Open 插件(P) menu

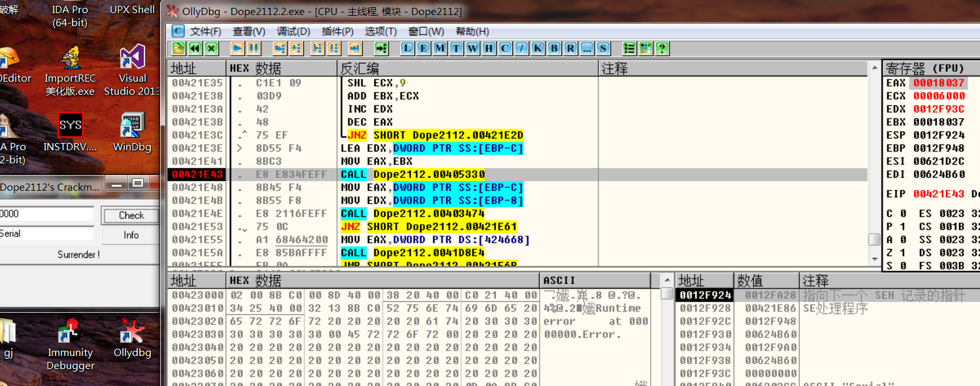click(x=338, y=31)
